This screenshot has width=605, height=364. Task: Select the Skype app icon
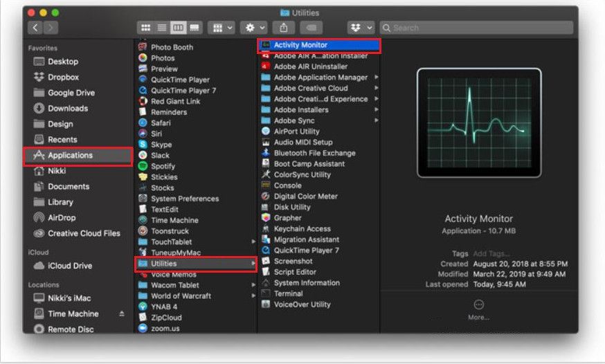[143, 145]
